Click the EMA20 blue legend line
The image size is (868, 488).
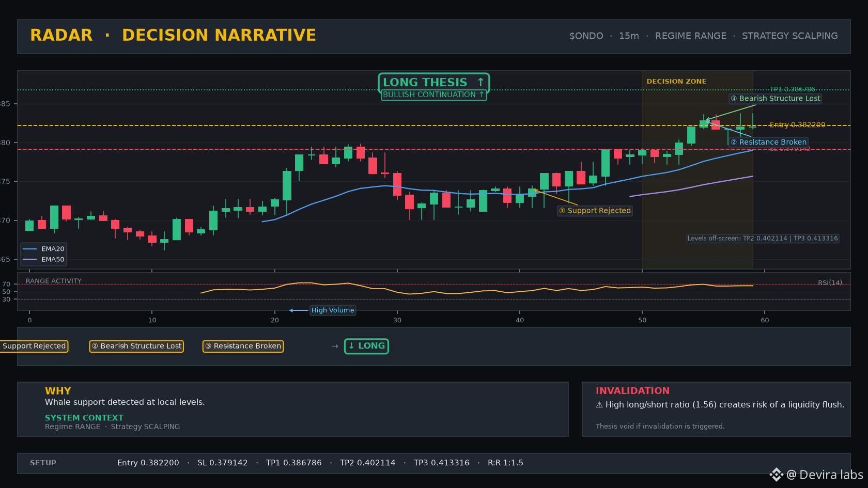click(30, 249)
